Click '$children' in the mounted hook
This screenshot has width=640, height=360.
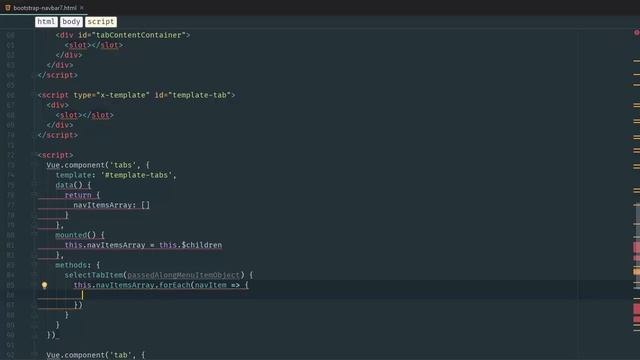202,245
